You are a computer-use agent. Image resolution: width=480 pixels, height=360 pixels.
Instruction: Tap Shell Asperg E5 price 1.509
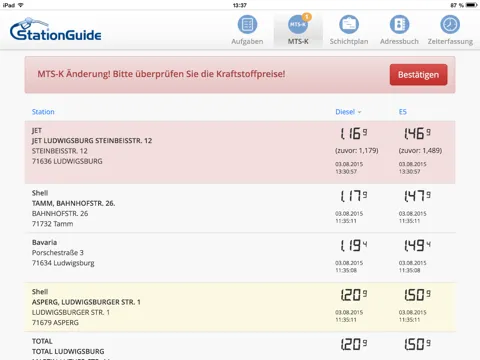[x=417, y=295]
